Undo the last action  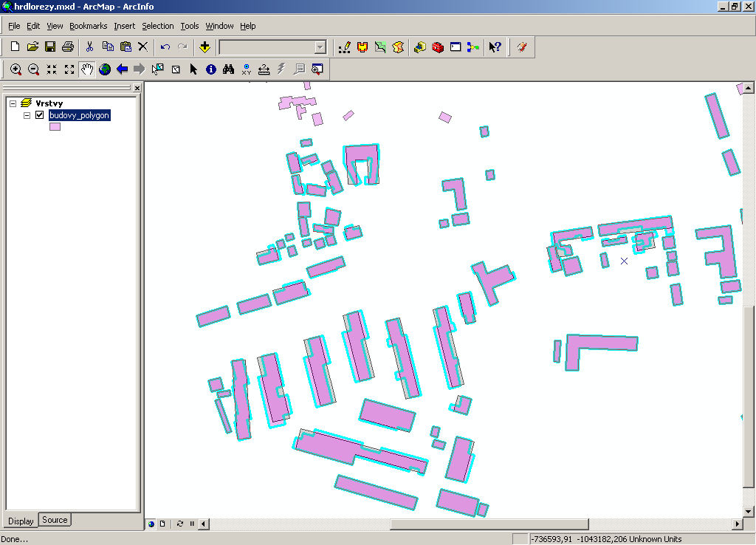coord(165,47)
